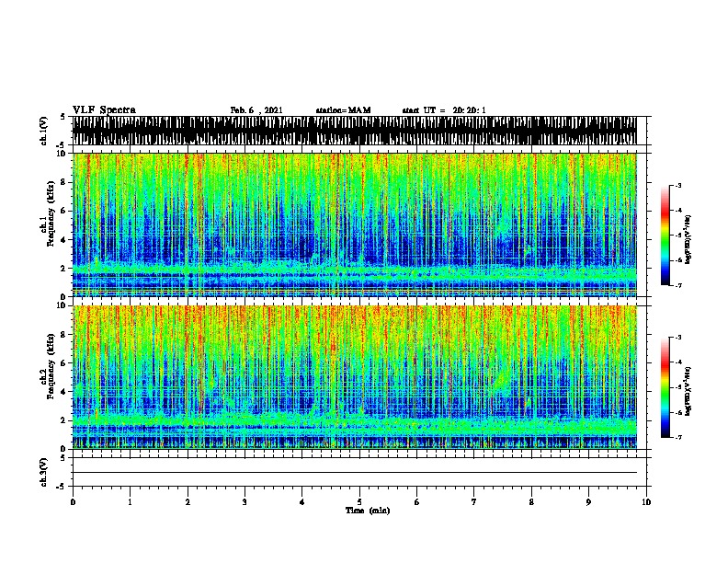Click time axis tick label "6"

coord(417,502)
